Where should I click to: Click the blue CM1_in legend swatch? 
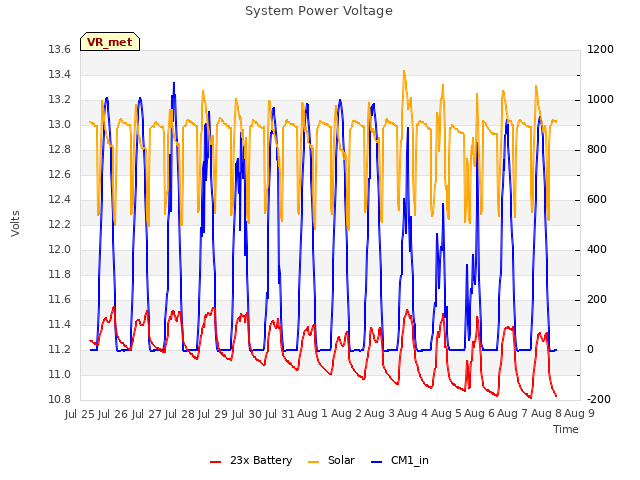[377, 462]
